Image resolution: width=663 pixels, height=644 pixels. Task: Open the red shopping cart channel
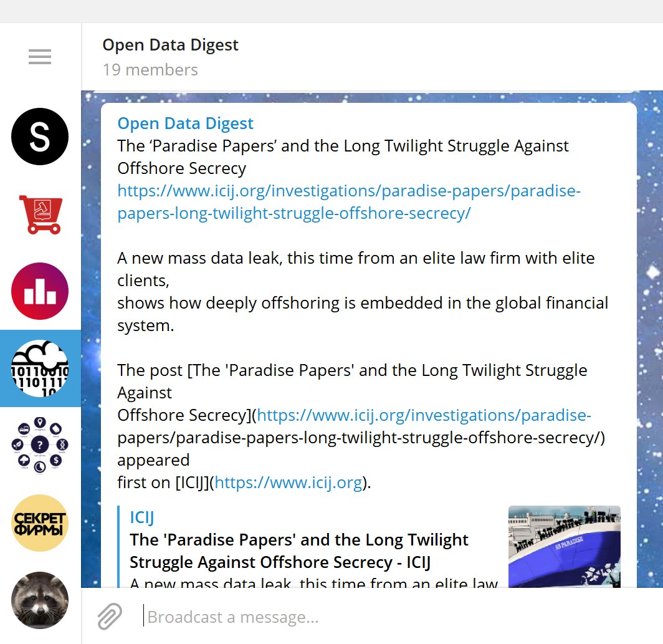(x=41, y=214)
